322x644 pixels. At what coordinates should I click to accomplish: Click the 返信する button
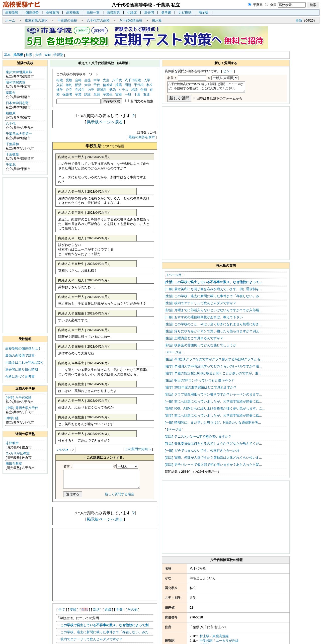[72, 494]
